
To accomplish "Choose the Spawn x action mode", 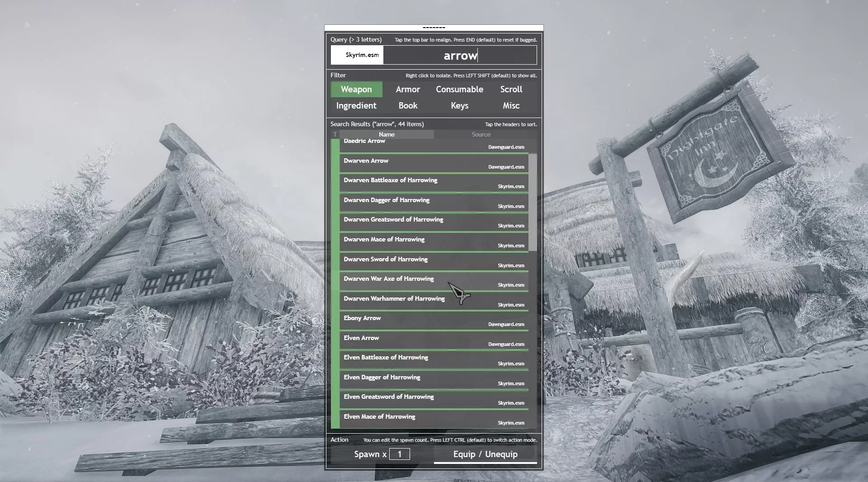I will click(x=370, y=454).
